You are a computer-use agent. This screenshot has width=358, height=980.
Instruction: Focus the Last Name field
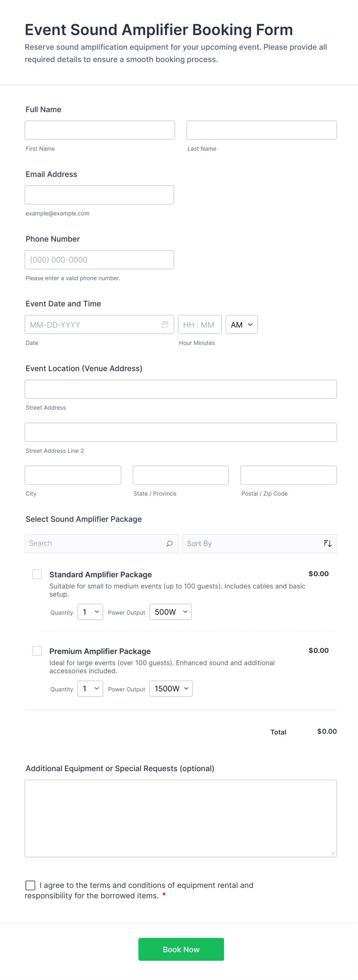[x=261, y=130]
